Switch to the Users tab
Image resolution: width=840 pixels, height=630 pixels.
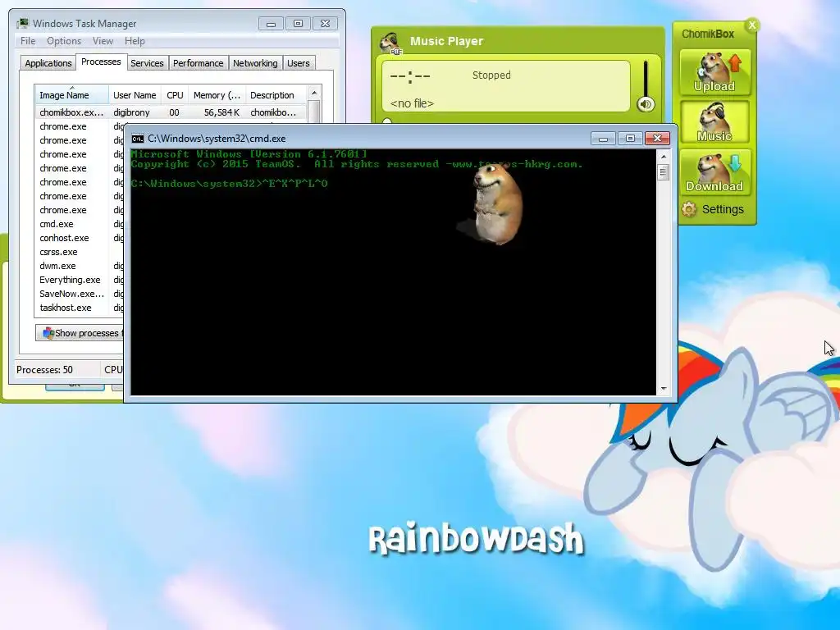(x=299, y=63)
